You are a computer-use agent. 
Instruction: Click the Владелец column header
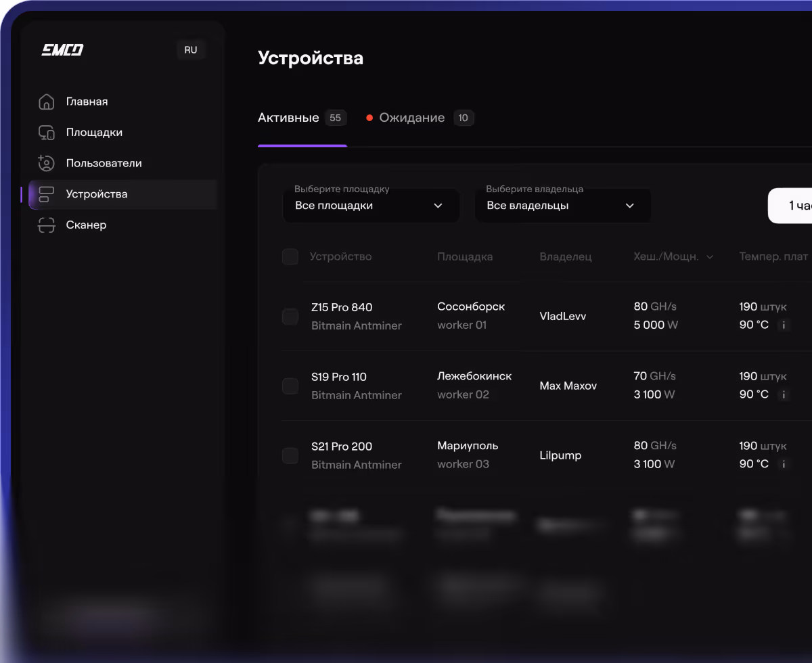point(566,256)
